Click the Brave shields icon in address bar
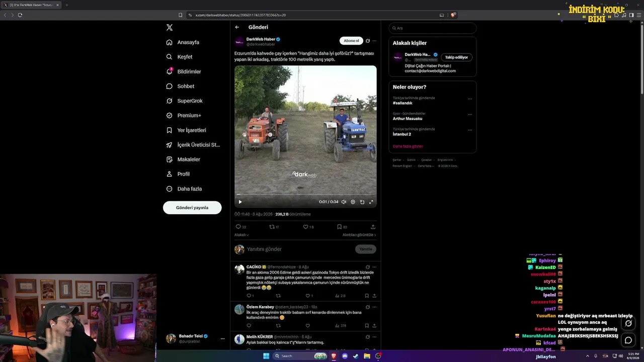The width and height of the screenshot is (644, 362). [x=453, y=15]
